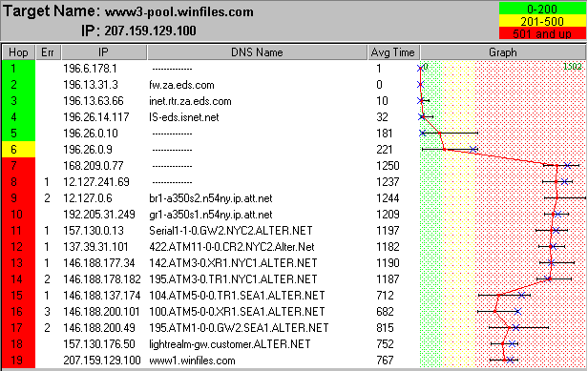This screenshot has height=371, width=588.
Task: Select the yellow 201-500 legend swatch
Action: (542, 21)
